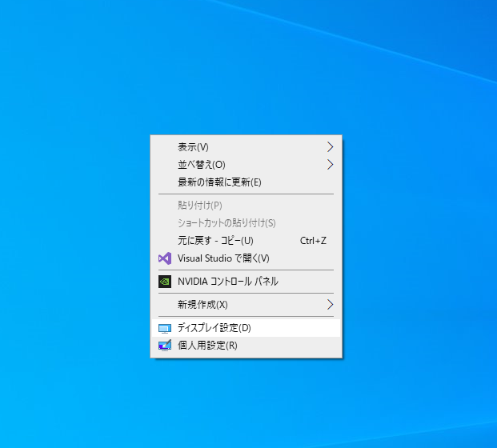Screen dimensions: 497x448
Task: Expand the blue arrow next to 新規作成(X)
Action: pyautogui.click(x=330, y=305)
